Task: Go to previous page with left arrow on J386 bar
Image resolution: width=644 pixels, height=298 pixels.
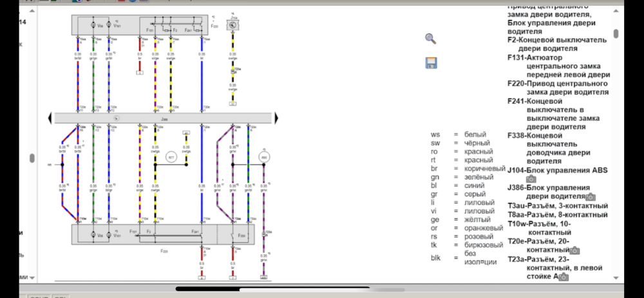Action: [x=50, y=118]
